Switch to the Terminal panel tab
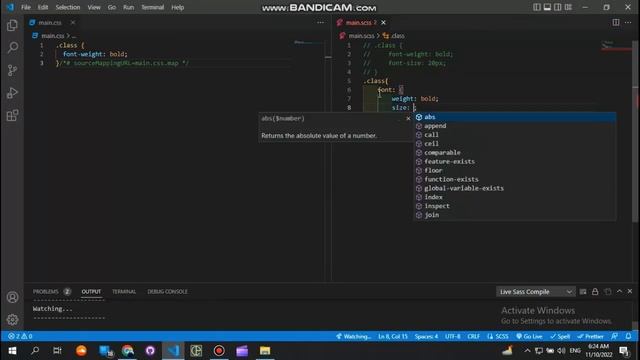 click(x=124, y=291)
